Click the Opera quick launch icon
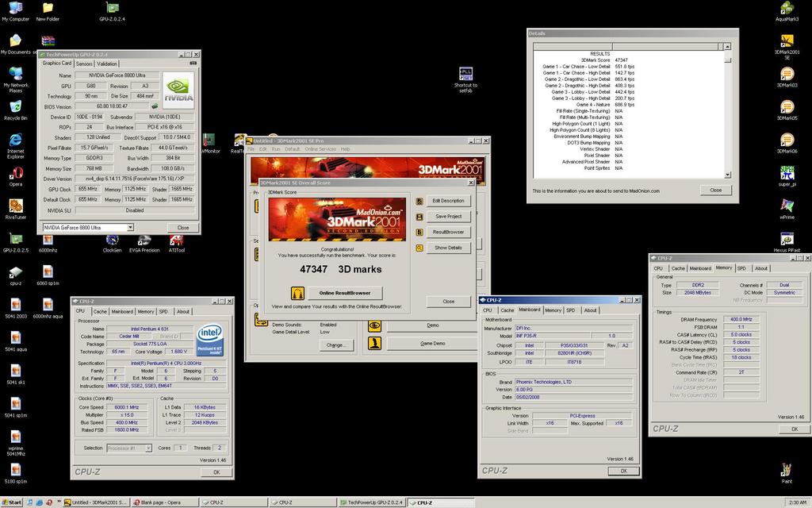 (x=49, y=502)
